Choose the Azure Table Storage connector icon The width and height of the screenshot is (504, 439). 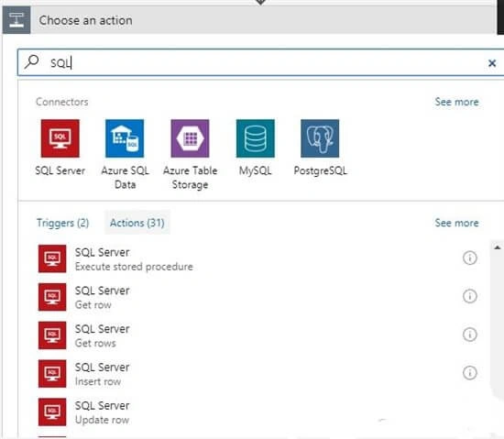click(190, 138)
